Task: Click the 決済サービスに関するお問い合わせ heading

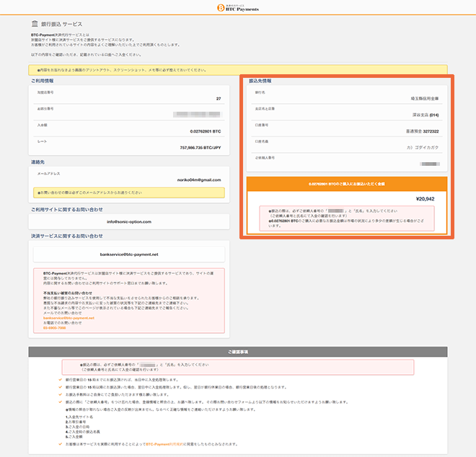Action: 67,236
